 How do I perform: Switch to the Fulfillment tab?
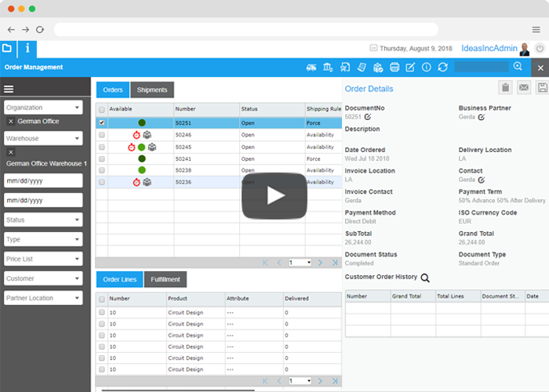click(x=165, y=279)
